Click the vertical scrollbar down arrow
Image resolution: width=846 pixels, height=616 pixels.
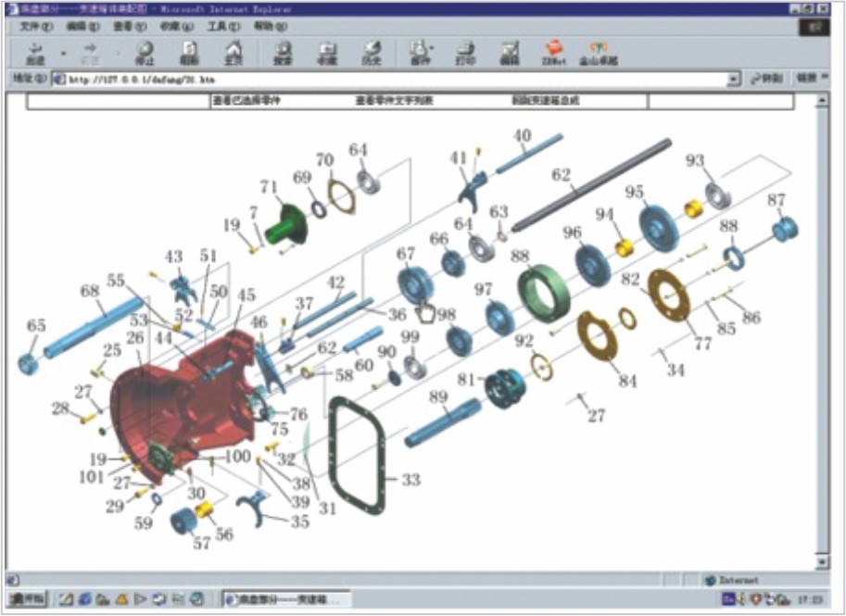click(820, 561)
